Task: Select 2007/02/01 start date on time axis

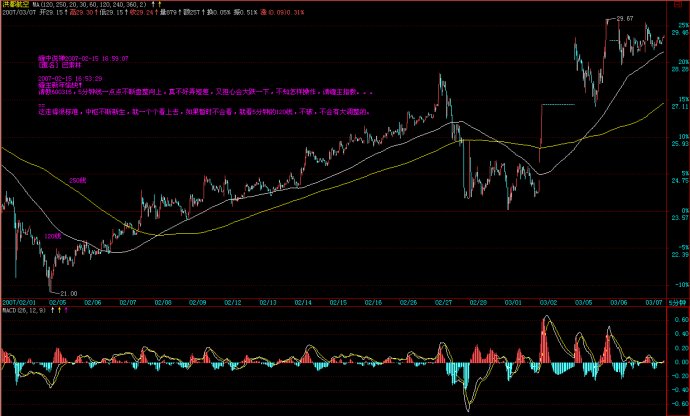Action: click(19, 300)
